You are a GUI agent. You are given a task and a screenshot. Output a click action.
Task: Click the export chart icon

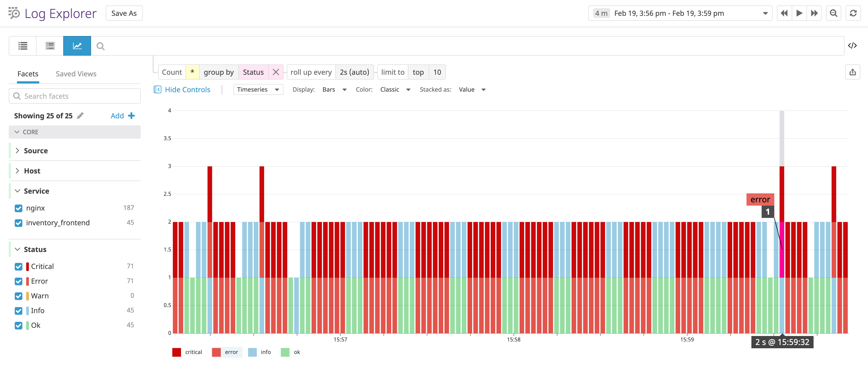853,72
